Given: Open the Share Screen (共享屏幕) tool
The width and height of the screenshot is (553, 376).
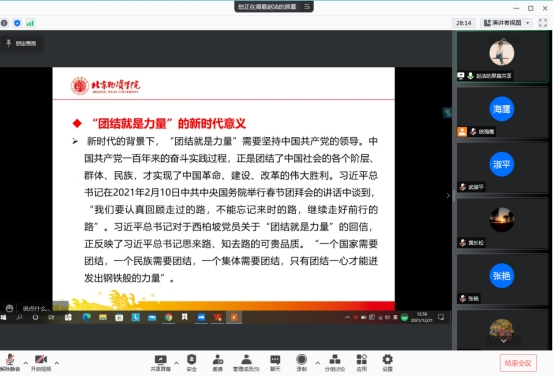Looking at the screenshot, I should tap(160, 363).
